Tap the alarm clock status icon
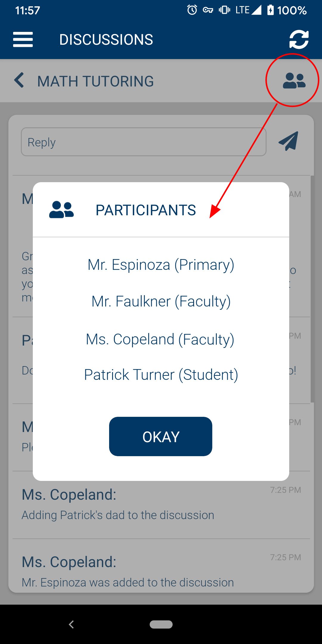This screenshot has height=644, width=322. (192, 10)
